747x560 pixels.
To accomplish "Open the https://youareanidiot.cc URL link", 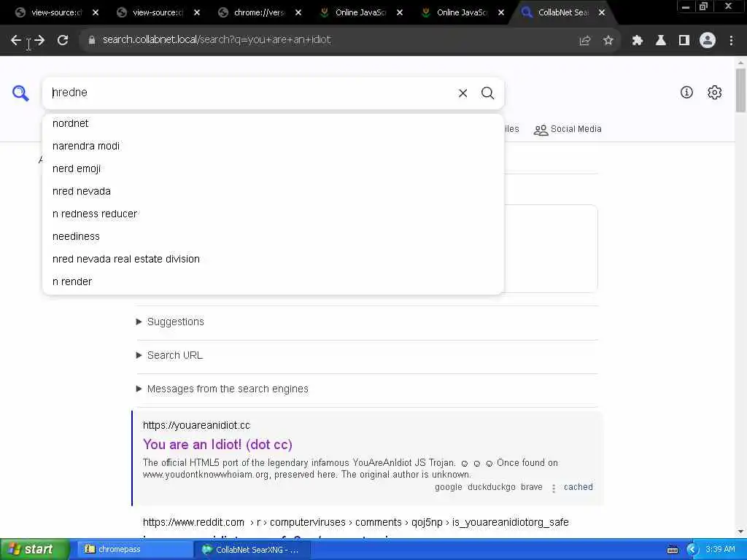I will coord(196,425).
